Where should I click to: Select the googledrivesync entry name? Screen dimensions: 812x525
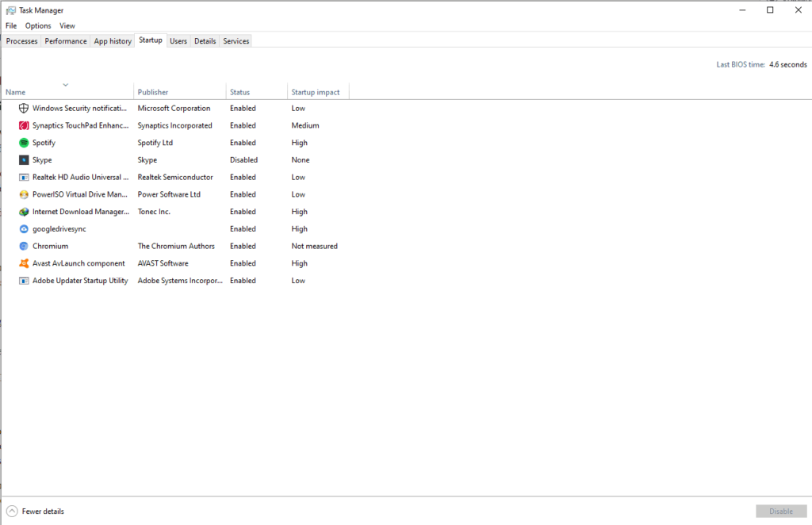59,229
